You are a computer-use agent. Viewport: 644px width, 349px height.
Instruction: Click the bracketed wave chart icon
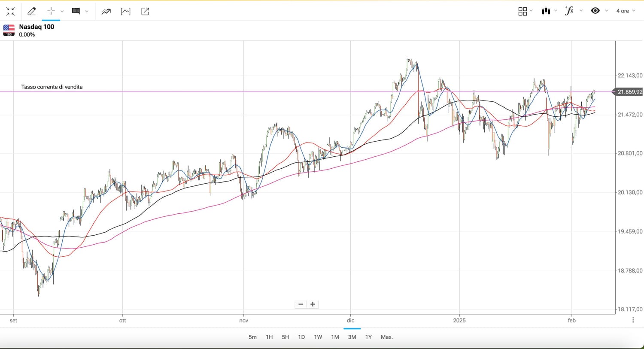pyautogui.click(x=125, y=12)
